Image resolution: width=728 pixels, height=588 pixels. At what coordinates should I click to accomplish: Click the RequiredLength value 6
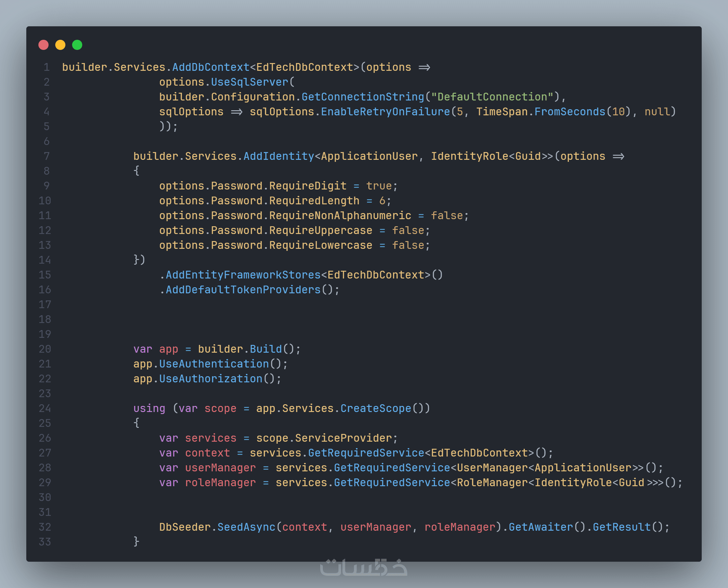pos(382,201)
